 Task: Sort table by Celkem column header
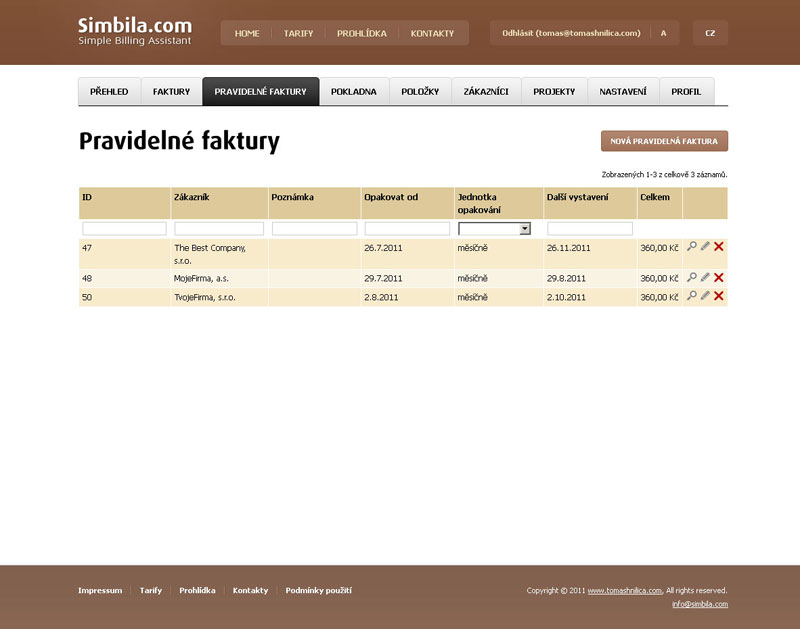pyautogui.click(x=654, y=197)
